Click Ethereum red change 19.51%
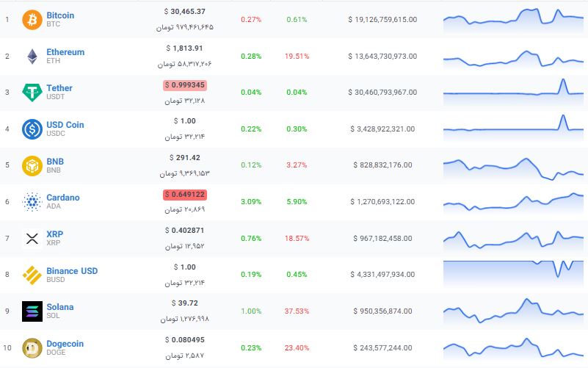 coord(297,57)
